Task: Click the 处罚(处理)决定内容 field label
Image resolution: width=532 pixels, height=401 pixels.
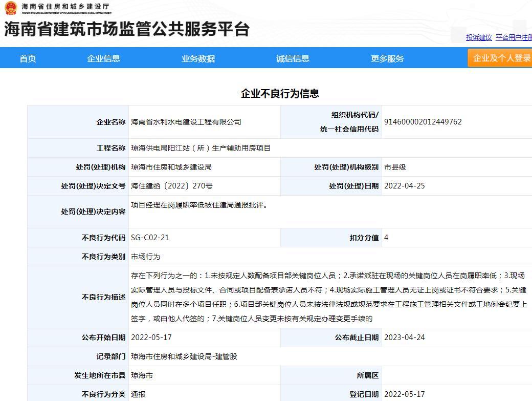Action: point(93,212)
